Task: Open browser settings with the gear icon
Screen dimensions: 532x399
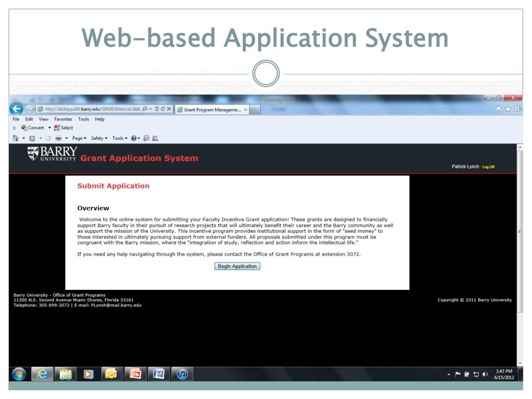Action: click(x=517, y=109)
